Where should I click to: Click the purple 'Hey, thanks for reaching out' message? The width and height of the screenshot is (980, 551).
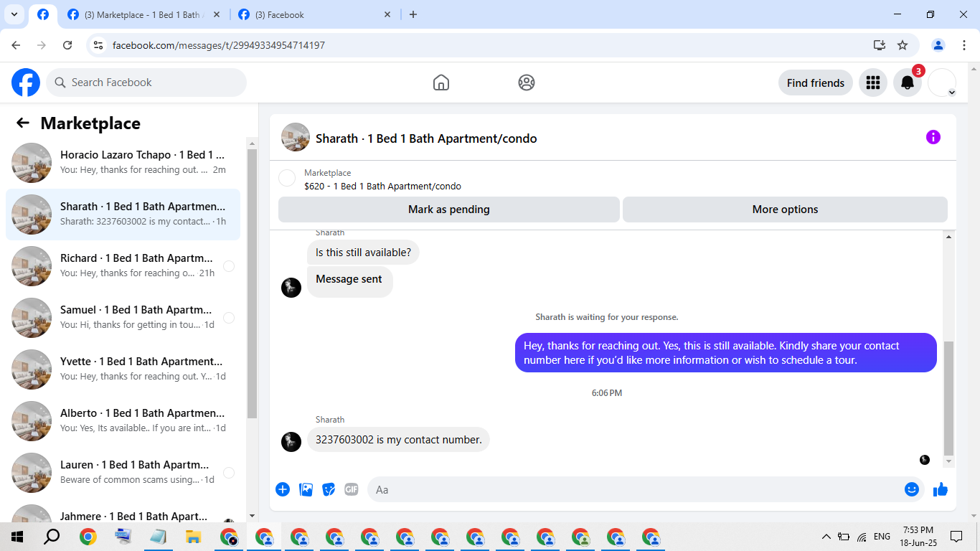point(726,352)
